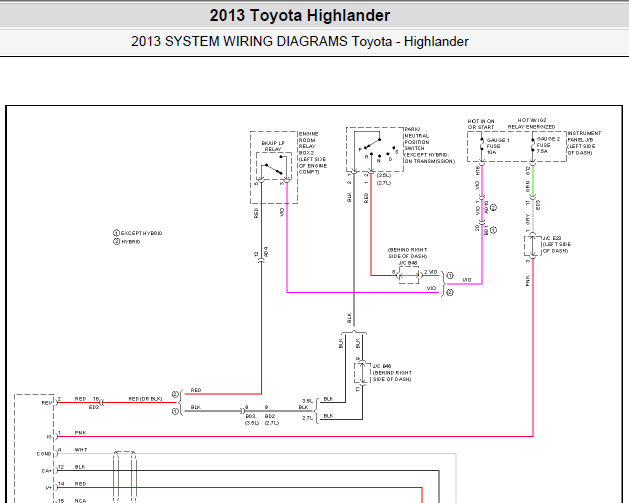Screen dimensions: 629x503
Task: Click the 'GAUGE 2 FUSE 7.5A' label
Action: pos(548,145)
